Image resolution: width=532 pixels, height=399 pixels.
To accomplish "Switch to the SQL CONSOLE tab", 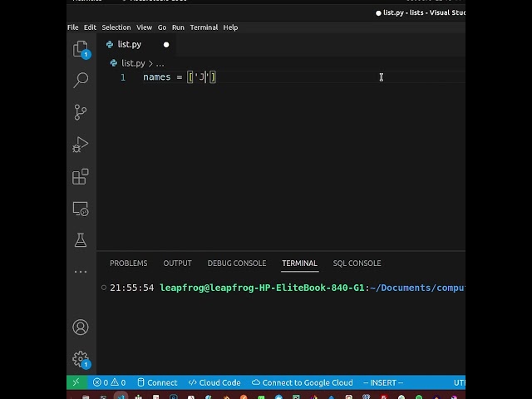I will point(357,264).
